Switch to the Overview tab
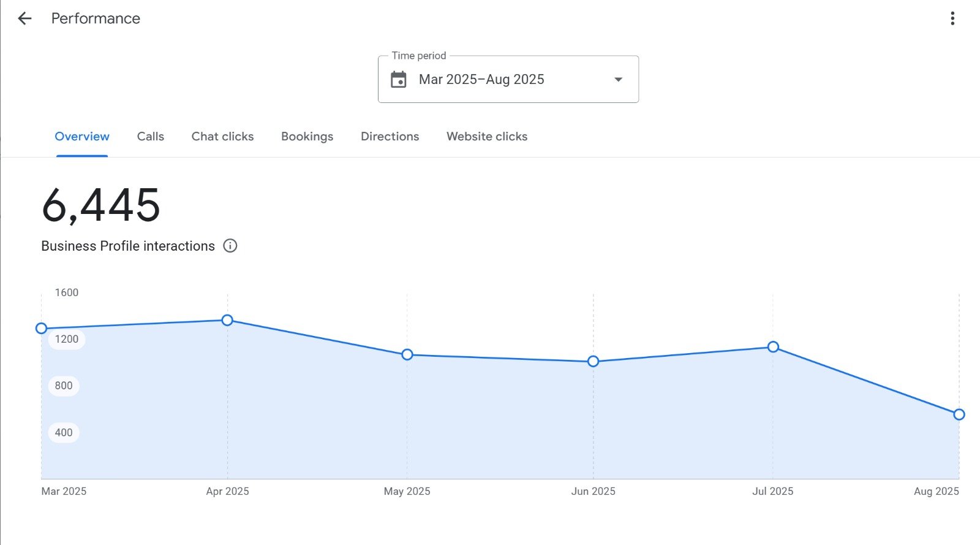This screenshot has height=545, width=980. (x=82, y=137)
